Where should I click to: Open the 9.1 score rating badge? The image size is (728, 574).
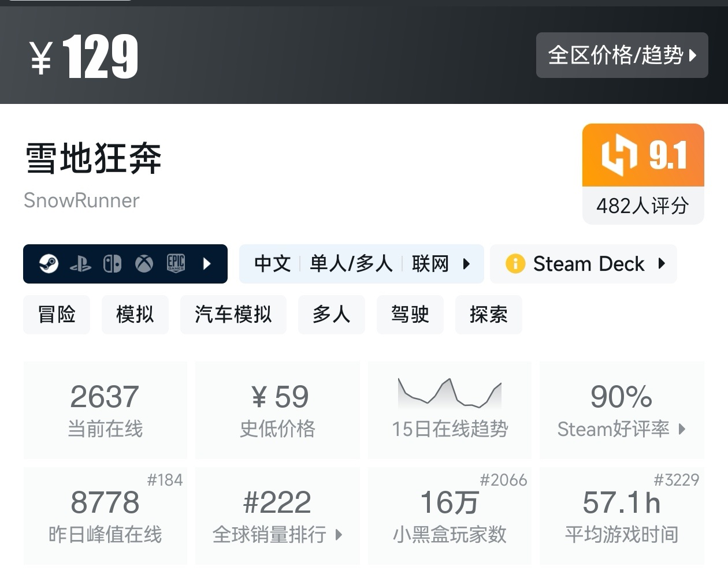[643, 155]
